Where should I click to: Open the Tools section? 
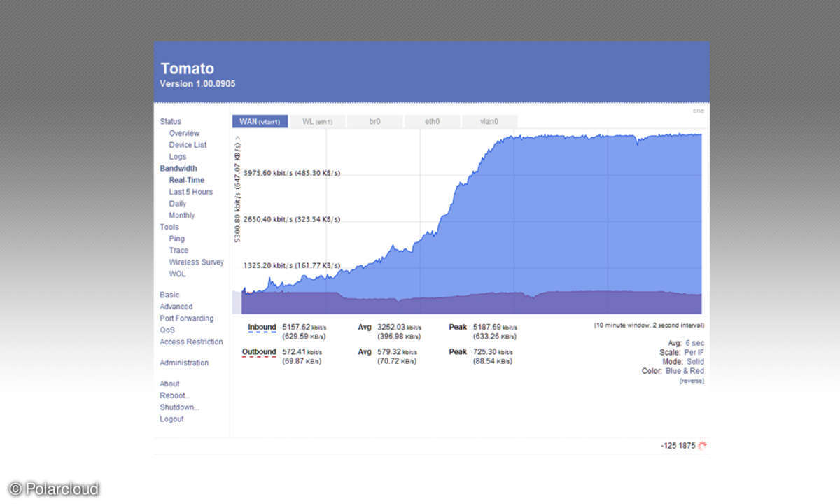(x=169, y=227)
